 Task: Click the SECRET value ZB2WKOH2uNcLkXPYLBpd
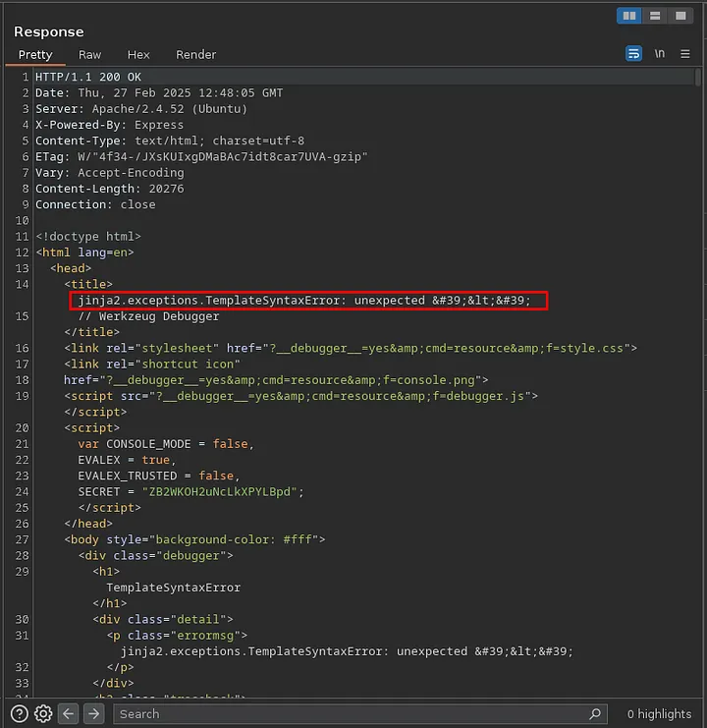pyautogui.click(x=219, y=491)
